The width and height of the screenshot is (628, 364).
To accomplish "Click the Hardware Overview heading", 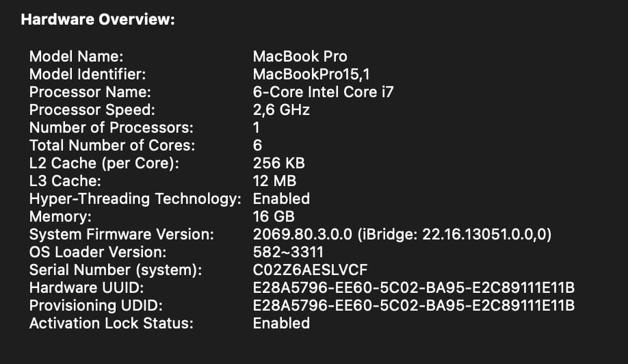I will point(98,19).
